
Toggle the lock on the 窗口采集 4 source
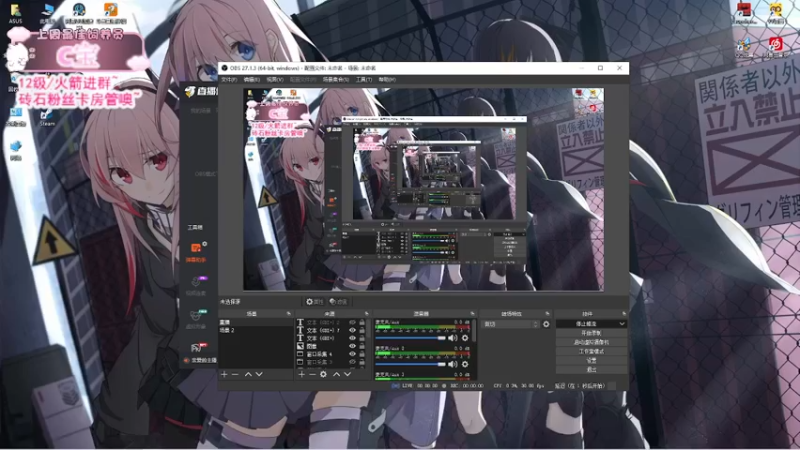(362, 354)
